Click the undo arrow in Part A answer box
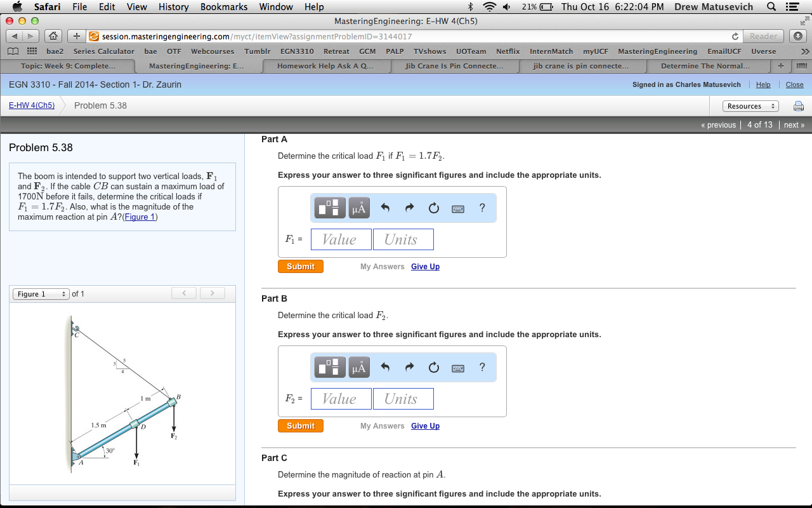Image resolution: width=812 pixels, height=508 pixels. (386, 207)
